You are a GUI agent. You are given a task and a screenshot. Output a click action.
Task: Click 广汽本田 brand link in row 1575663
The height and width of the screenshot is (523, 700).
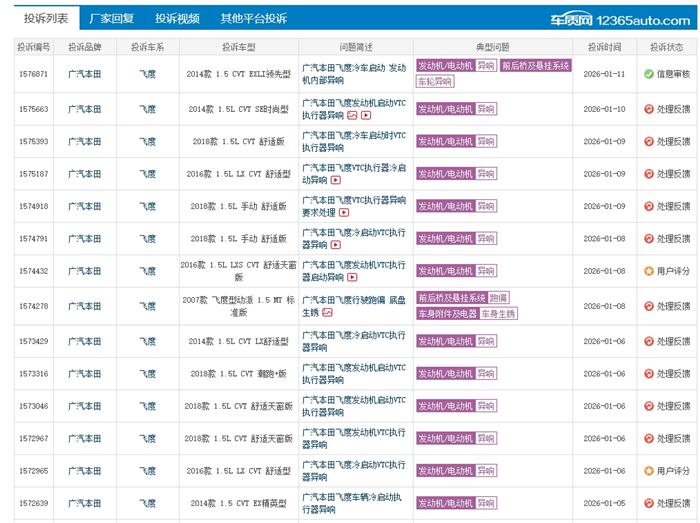[84, 109]
